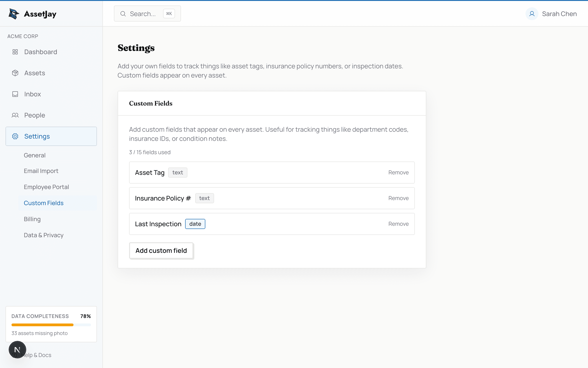588x368 pixels.
Task: Select the Dashboard grid icon
Action: click(15, 52)
